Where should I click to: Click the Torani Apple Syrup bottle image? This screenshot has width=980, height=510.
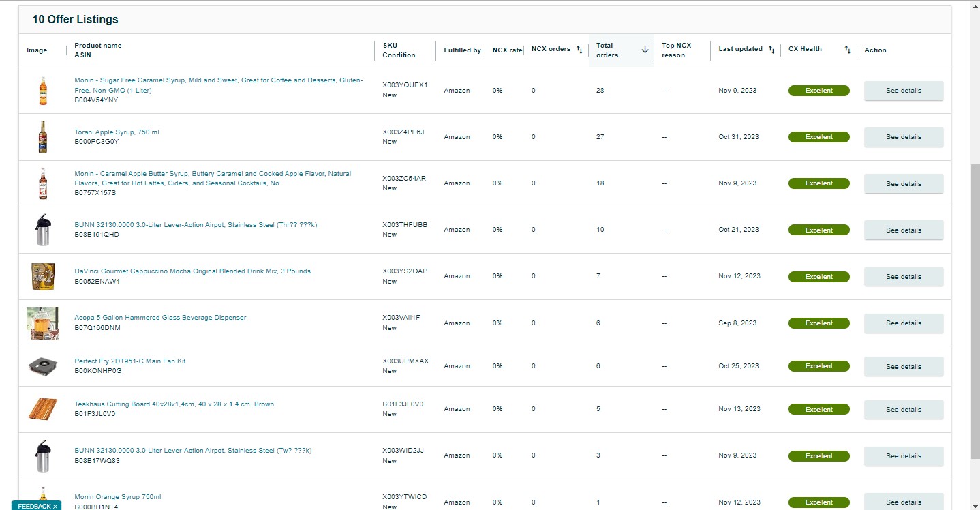(x=43, y=137)
